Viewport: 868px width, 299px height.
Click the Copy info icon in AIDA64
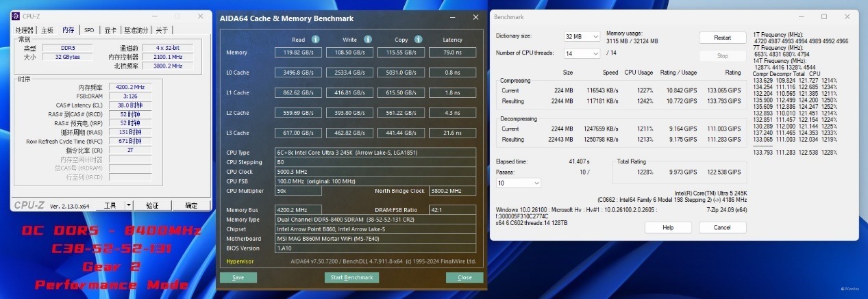coord(419,40)
